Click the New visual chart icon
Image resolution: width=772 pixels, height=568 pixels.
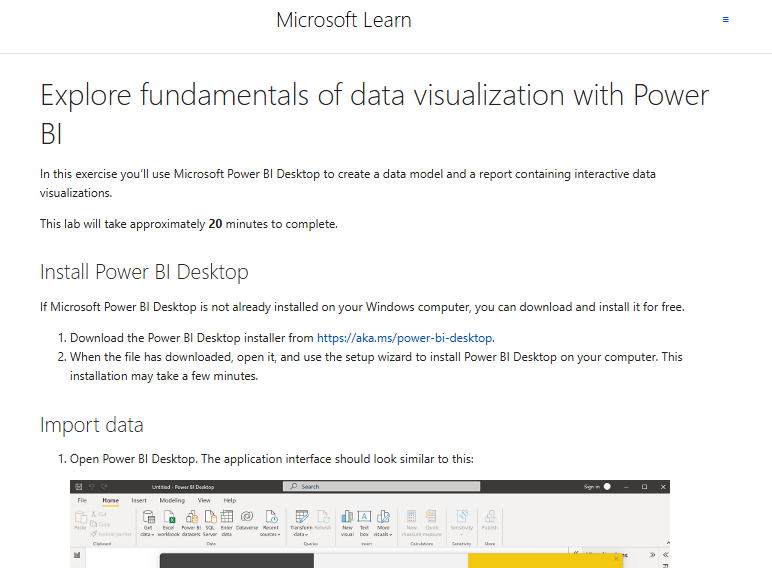coord(347,523)
